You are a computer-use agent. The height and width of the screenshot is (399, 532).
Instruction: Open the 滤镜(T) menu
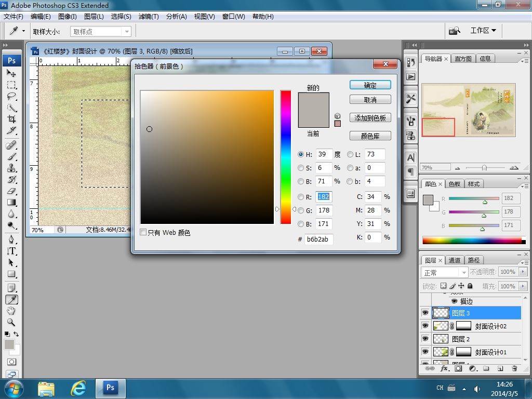click(x=149, y=16)
